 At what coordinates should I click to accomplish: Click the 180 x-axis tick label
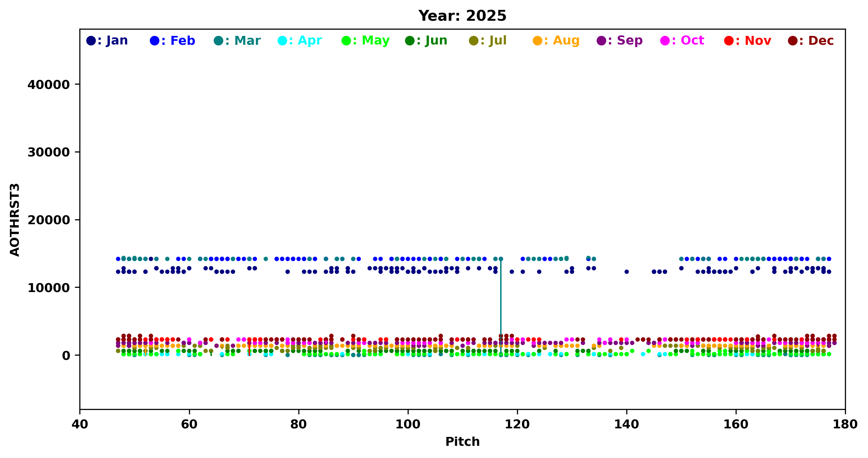845,424
